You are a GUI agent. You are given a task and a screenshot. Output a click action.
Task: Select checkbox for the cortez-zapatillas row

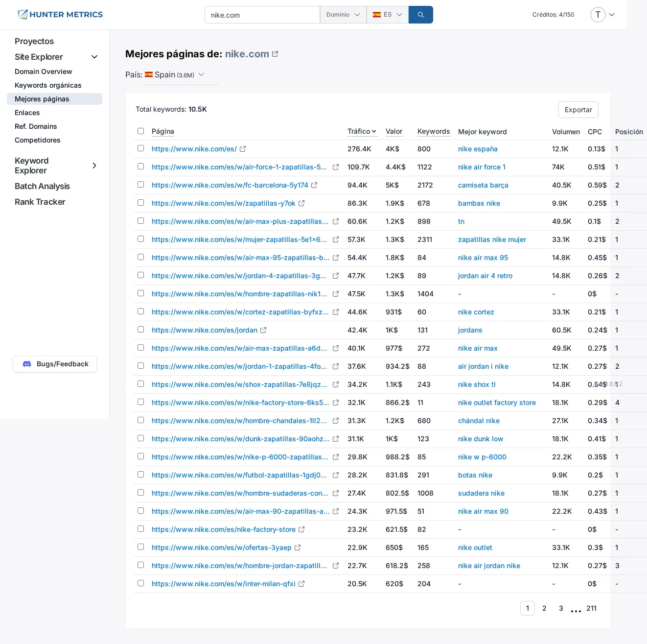141,311
